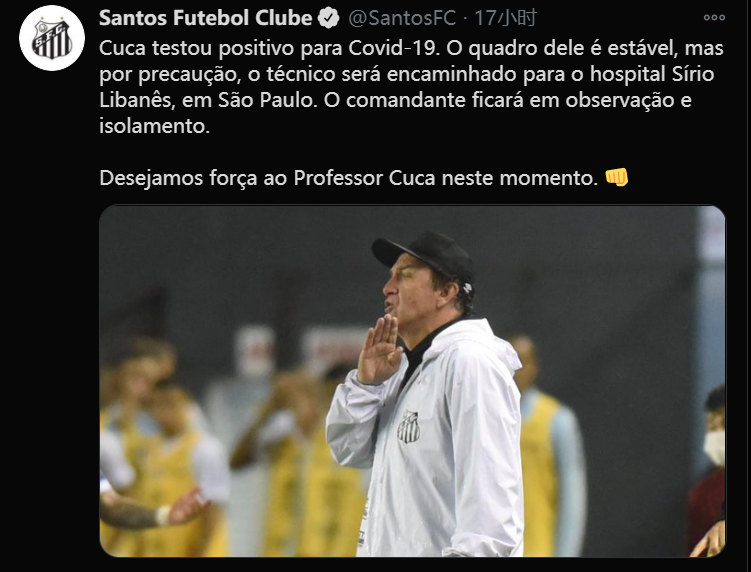This screenshot has width=751, height=572.
Task: Click the Santos crest on the white jacket
Action: click(x=409, y=426)
